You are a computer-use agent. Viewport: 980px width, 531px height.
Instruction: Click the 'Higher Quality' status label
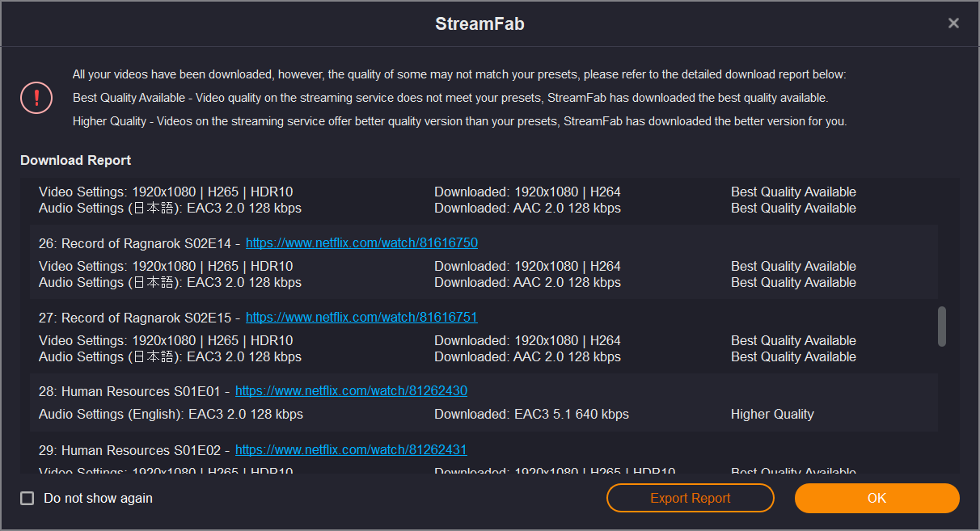pyautogui.click(x=772, y=414)
